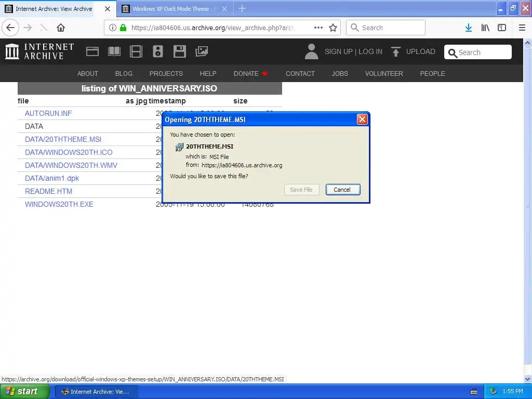Open the Firefox home page
The width and height of the screenshot is (532, 399).
(x=61, y=28)
